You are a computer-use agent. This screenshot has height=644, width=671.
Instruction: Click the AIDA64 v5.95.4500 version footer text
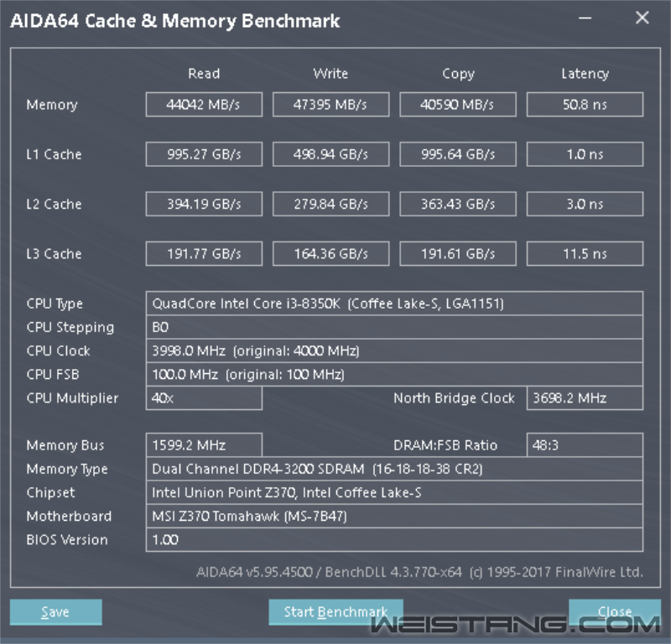[x=419, y=572]
